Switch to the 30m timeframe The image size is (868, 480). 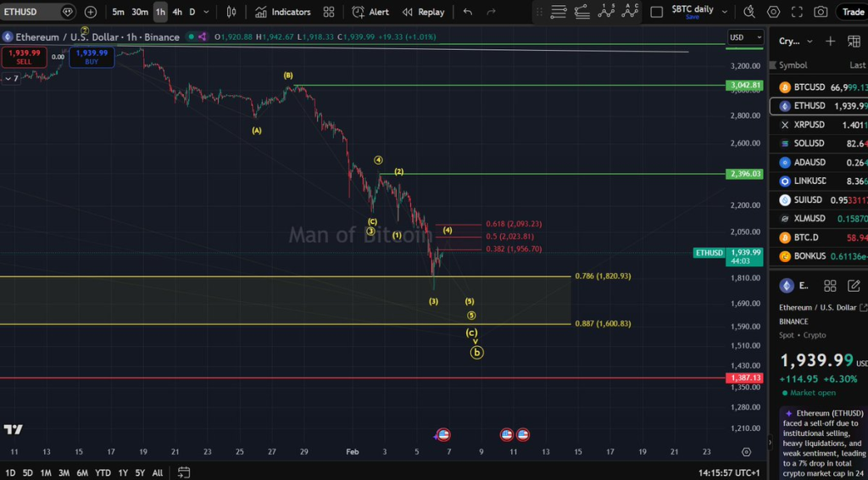tap(140, 12)
